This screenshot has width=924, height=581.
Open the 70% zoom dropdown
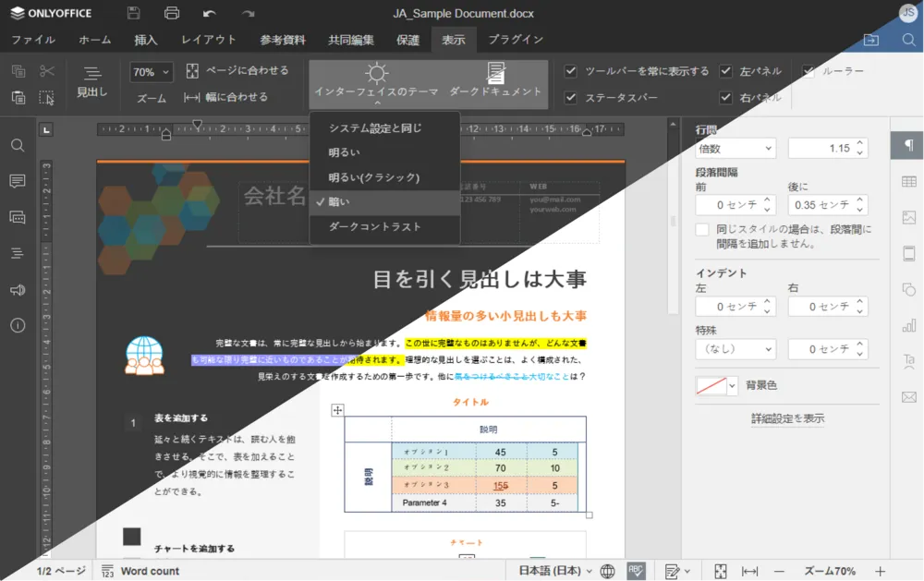click(x=152, y=72)
